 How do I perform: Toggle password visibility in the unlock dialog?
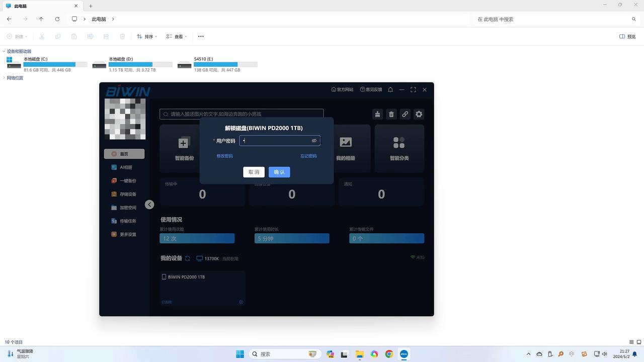pyautogui.click(x=314, y=141)
